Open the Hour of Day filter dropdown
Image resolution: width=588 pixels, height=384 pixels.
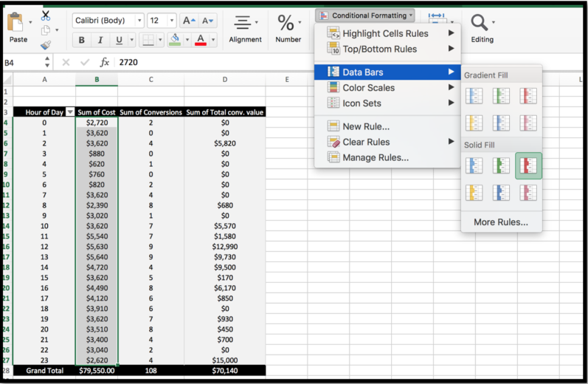70,112
